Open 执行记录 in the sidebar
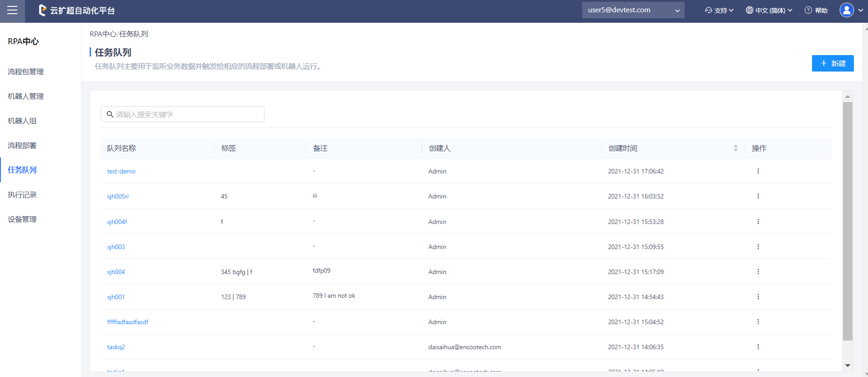This screenshot has height=377, width=868. 22,194
